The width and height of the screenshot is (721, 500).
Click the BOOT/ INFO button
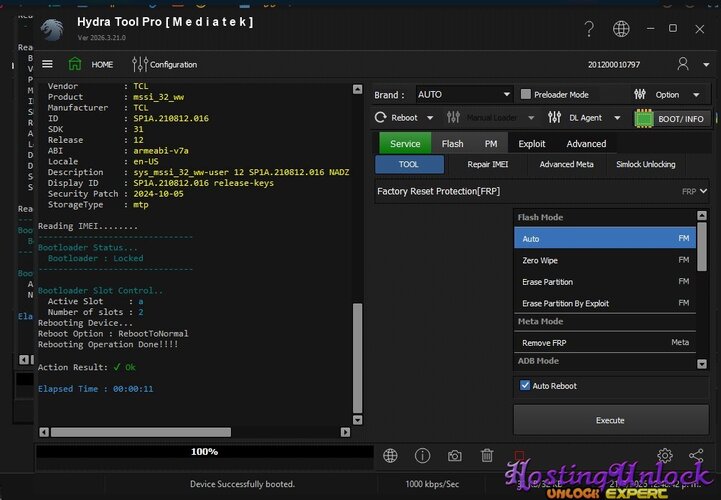pos(671,118)
